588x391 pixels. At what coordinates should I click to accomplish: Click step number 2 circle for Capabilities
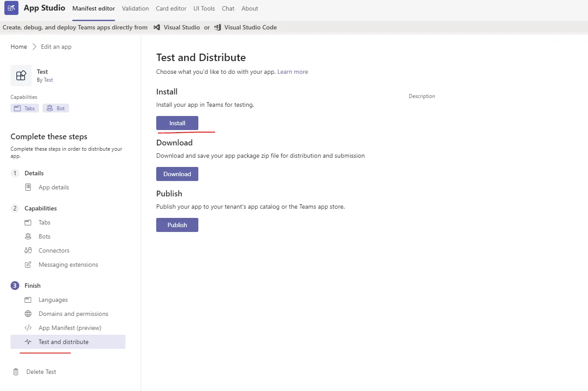coord(15,208)
